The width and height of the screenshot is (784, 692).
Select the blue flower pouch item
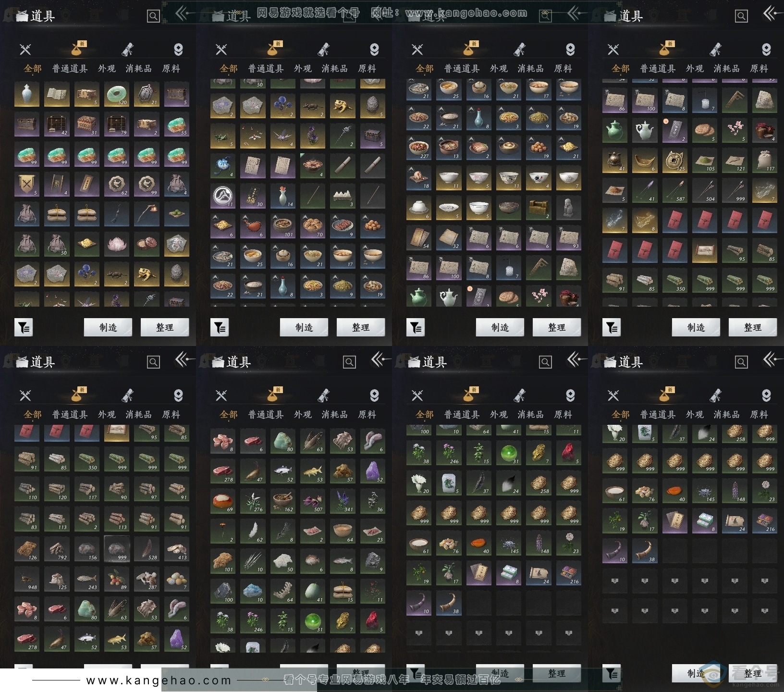coord(223,166)
